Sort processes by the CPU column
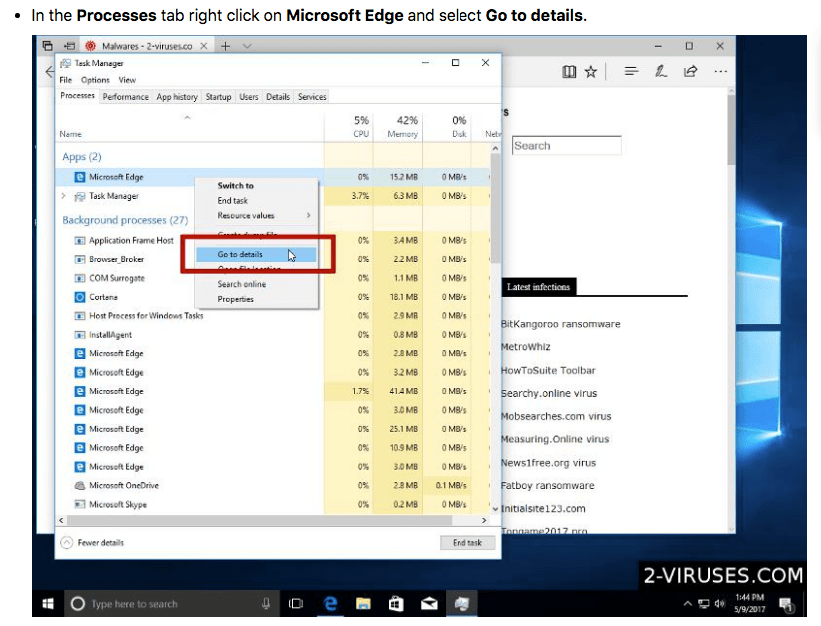The image size is (821, 626). [349, 127]
